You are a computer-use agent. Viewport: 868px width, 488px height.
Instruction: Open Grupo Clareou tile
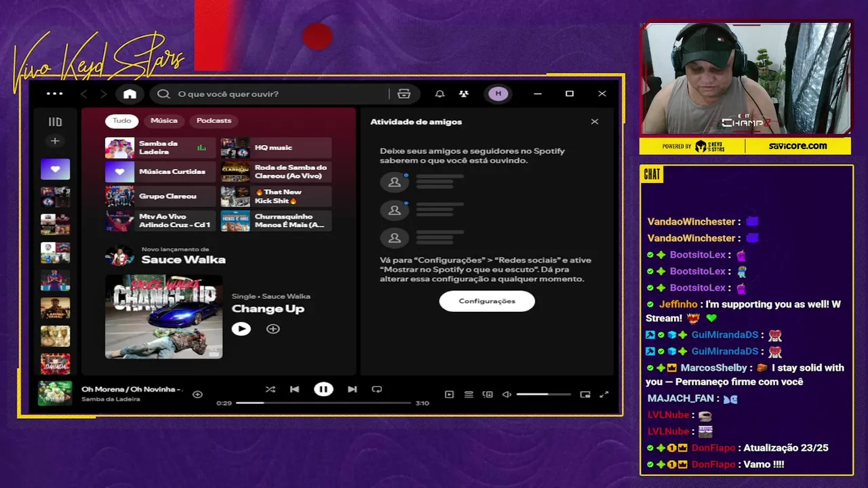tap(160, 197)
